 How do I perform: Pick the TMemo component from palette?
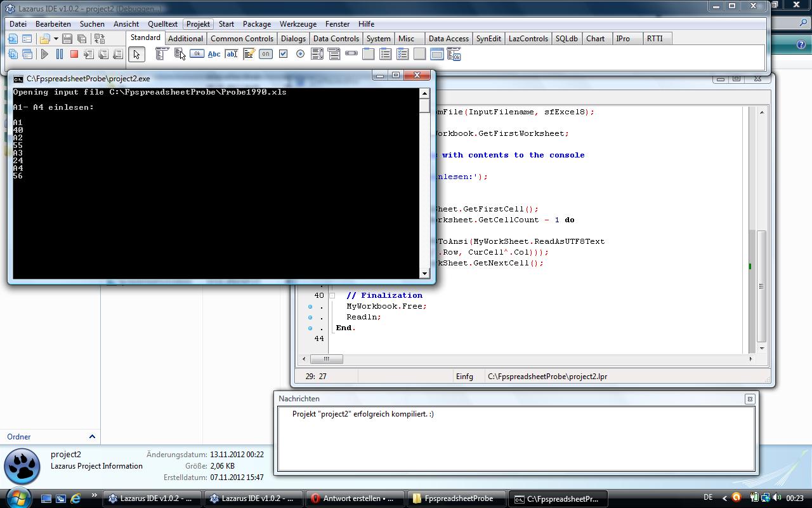[249, 54]
